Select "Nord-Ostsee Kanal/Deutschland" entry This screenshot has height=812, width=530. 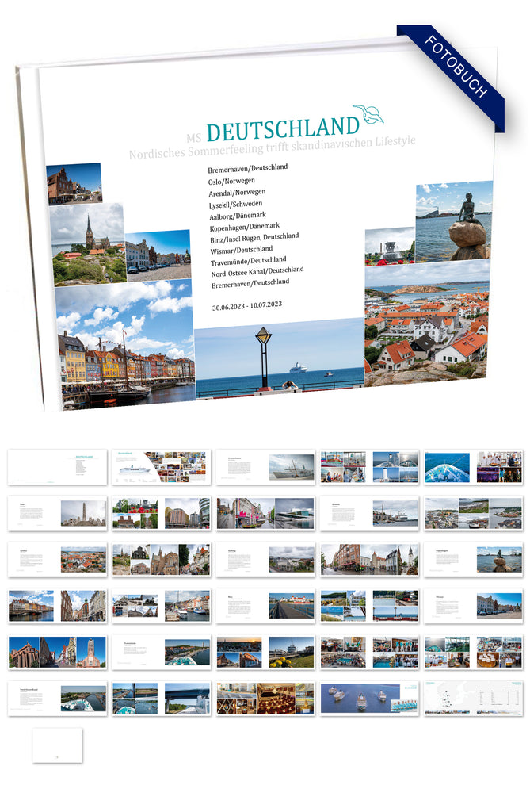click(257, 272)
